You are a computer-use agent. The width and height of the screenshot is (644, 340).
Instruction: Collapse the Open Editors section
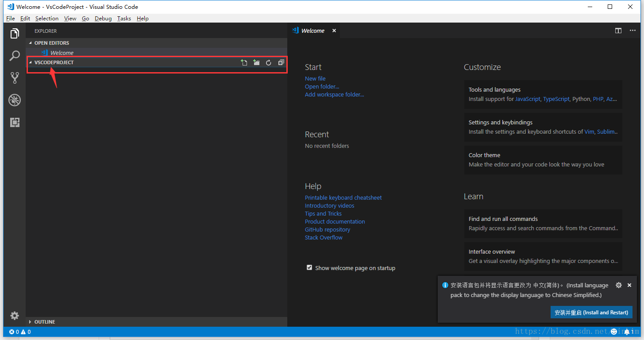point(51,43)
